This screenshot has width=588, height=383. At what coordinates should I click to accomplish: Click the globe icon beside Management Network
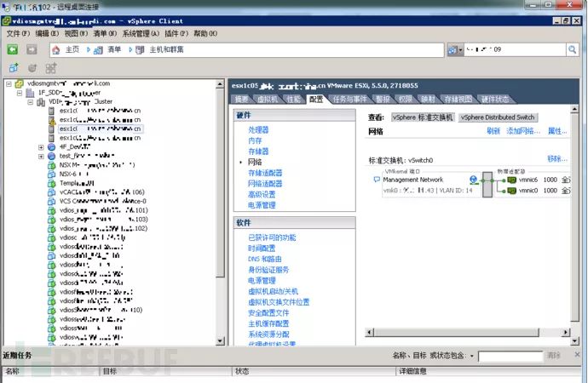click(474, 180)
